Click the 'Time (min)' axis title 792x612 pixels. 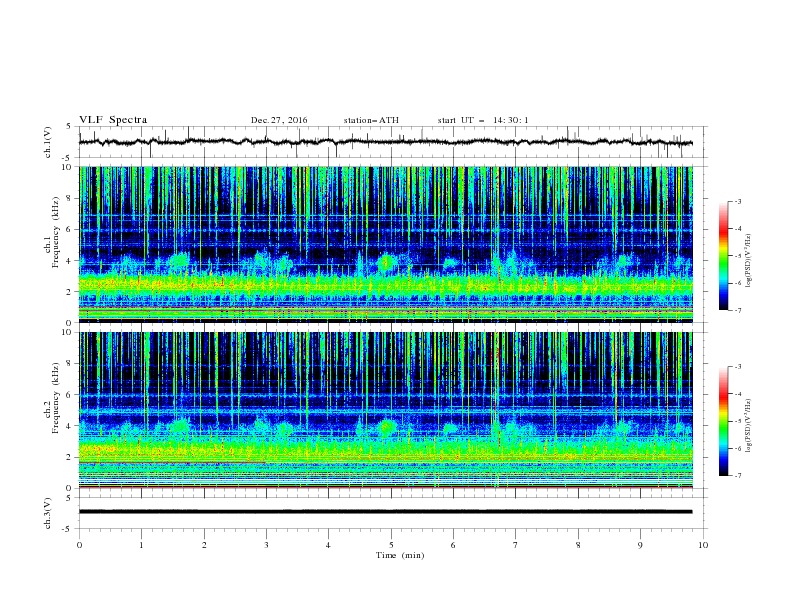[x=400, y=555]
